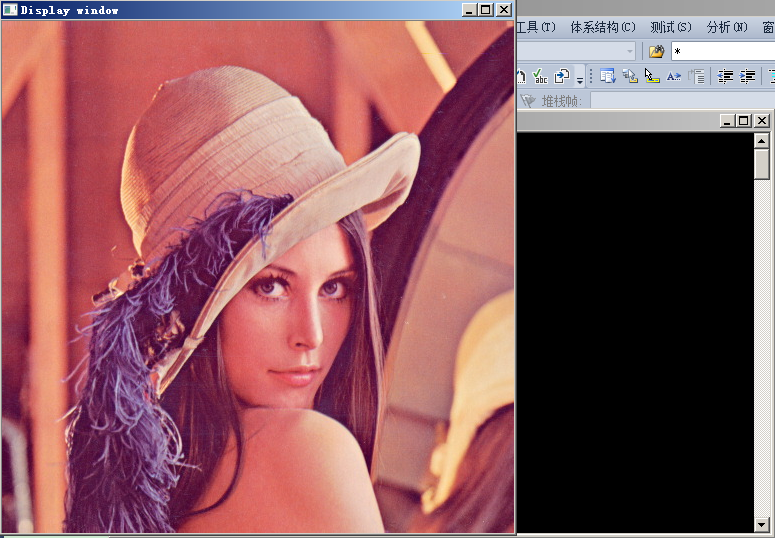Click the console vertical scrollbar thumb
Viewport: 775px width, 538px height.
[x=762, y=165]
